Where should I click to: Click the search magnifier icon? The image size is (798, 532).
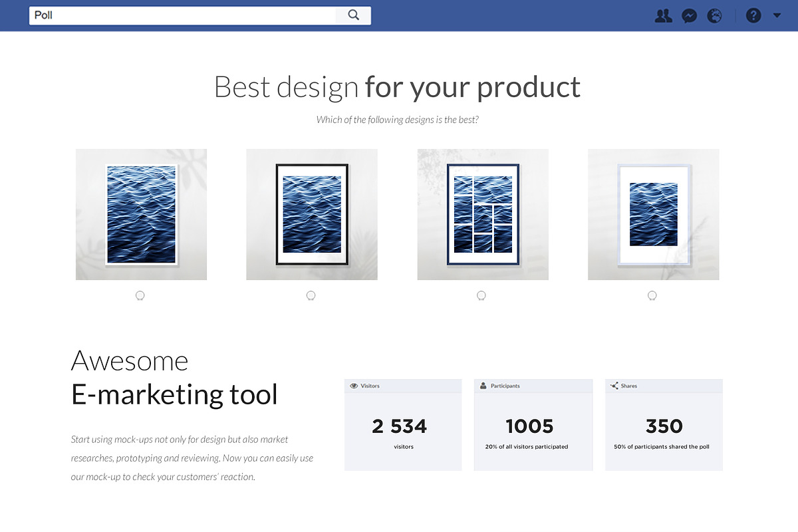click(x=353, y=15)
